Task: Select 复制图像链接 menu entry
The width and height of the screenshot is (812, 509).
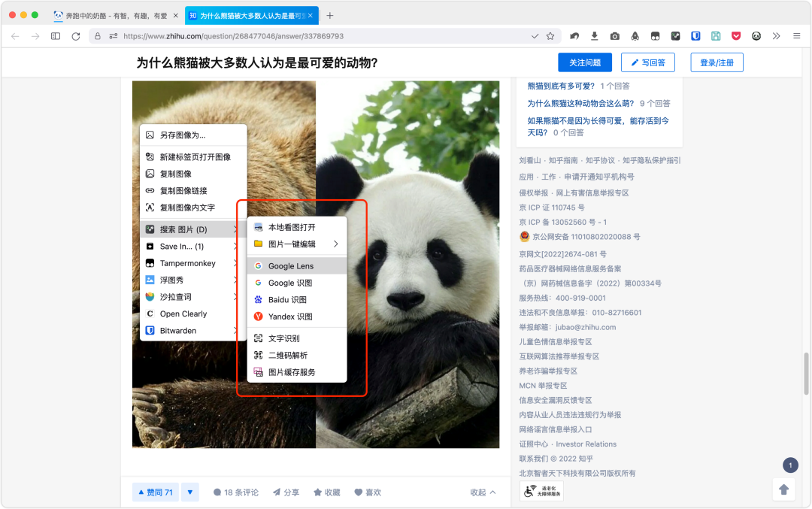Action: [193, 190]
